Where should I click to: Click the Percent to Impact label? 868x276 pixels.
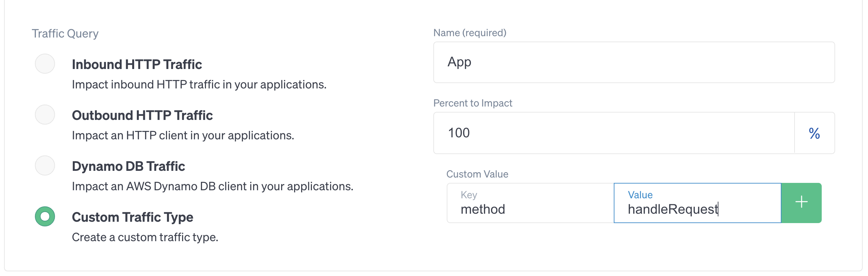click(473, 103)
